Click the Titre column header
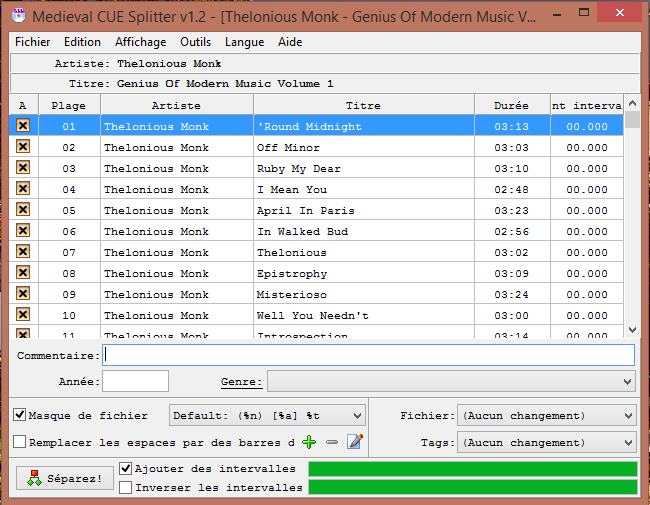650x505 pixels. coord(364,105)
